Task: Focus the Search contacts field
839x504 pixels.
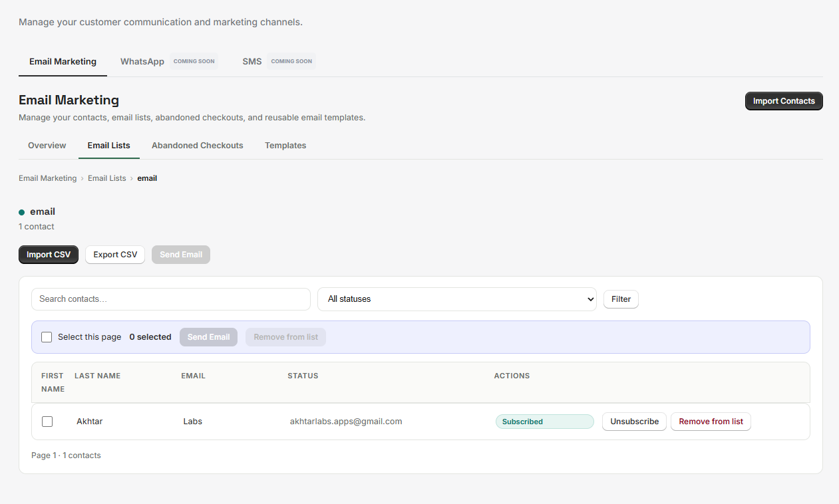Action: tap(171, 299)
